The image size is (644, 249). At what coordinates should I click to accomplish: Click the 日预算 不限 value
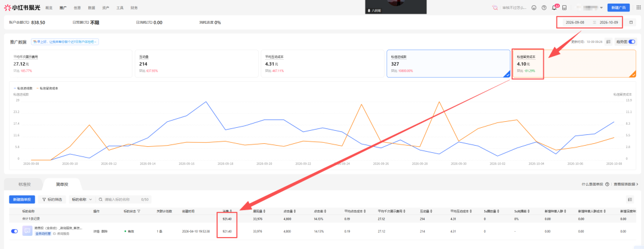pos(95,22)
